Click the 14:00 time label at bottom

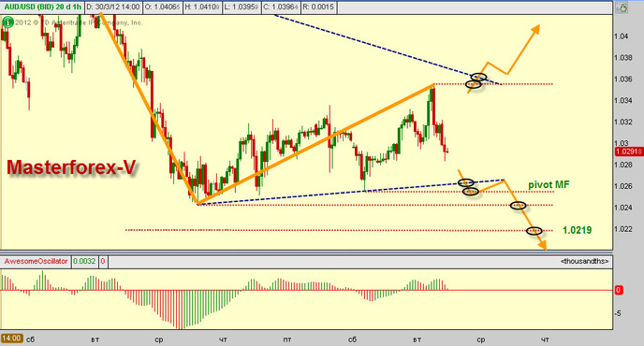pos(11,339)
